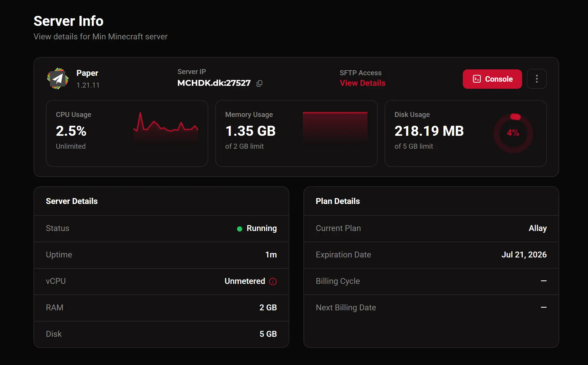The width and height of the screenshot is (588, 365).
Task: Click the Uptime row showing 1m
Action: [161, 255]
